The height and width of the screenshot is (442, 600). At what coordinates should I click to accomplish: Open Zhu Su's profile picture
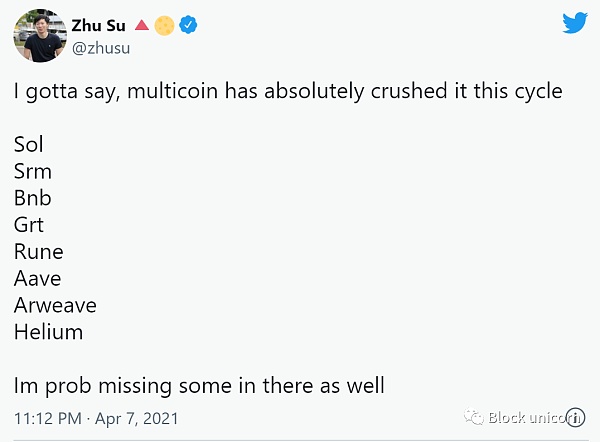tap(37, 36)
